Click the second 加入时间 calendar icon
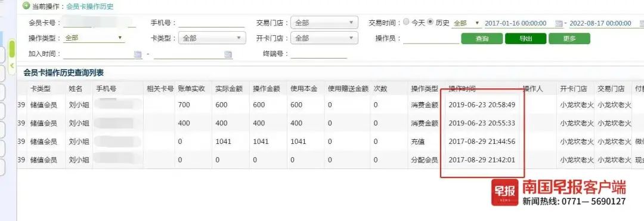 coord(228,54)
